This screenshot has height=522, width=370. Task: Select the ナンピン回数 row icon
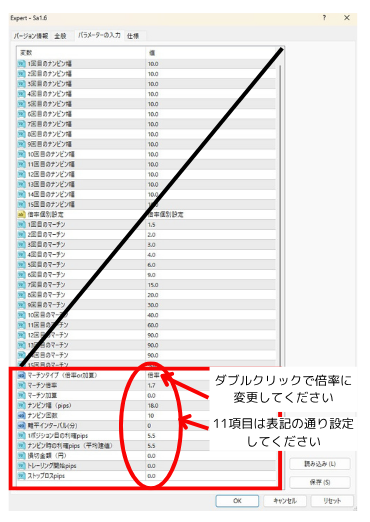pos(22,416)
